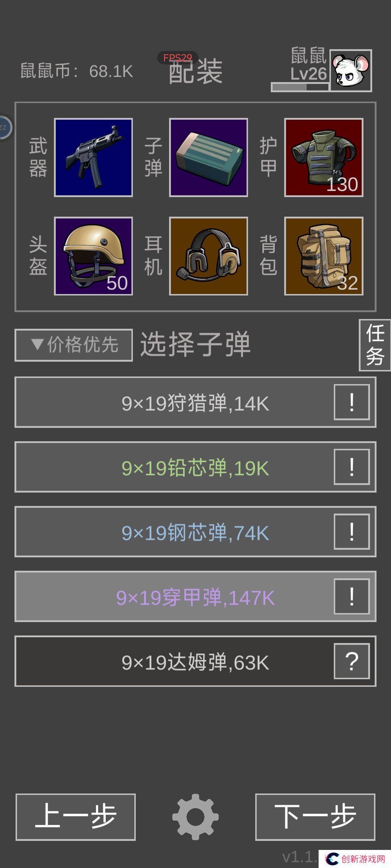The image size is (391, 868).
Task: Tap the body armor vest slot
Action: click(x=324, y=158)
